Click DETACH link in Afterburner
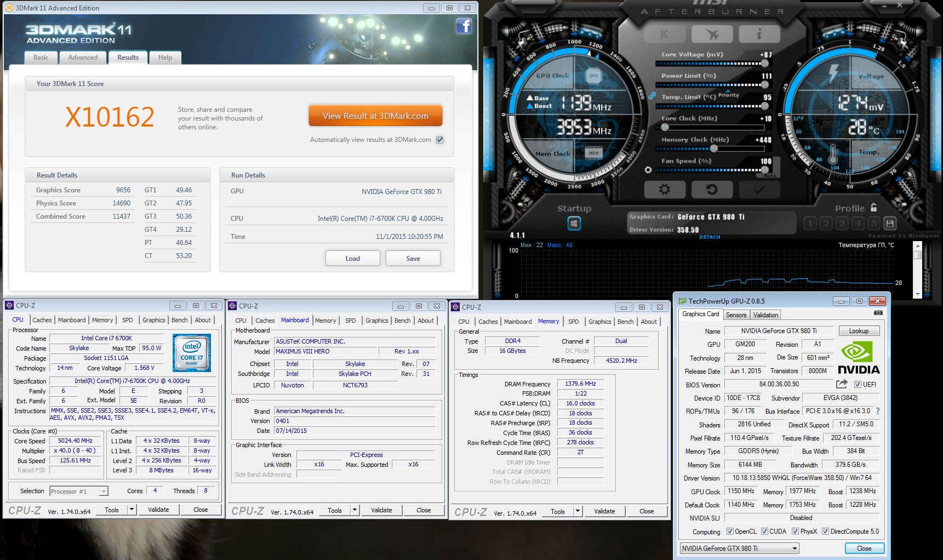The image size is (943, 560). point(710,237)
